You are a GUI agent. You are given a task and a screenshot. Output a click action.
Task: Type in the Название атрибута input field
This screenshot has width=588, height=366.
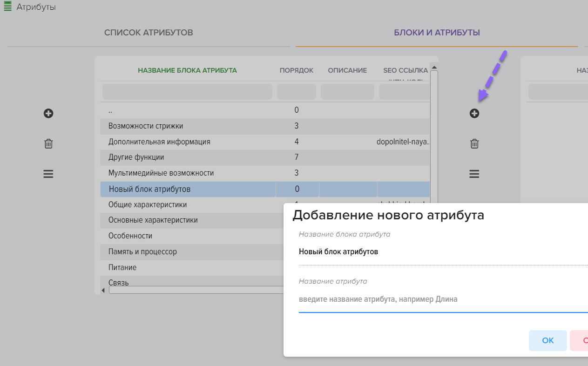pyautogui.click(x=442, y=299)
